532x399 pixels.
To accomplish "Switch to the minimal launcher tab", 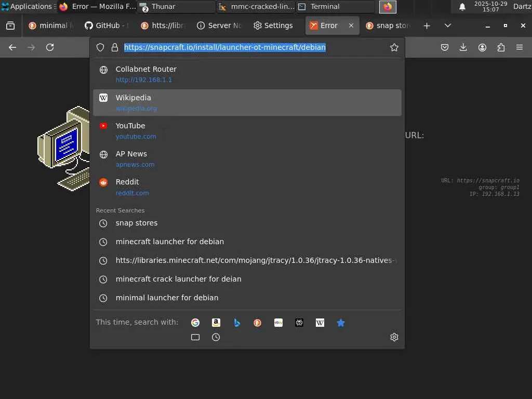I will click(x=51, y=26).
